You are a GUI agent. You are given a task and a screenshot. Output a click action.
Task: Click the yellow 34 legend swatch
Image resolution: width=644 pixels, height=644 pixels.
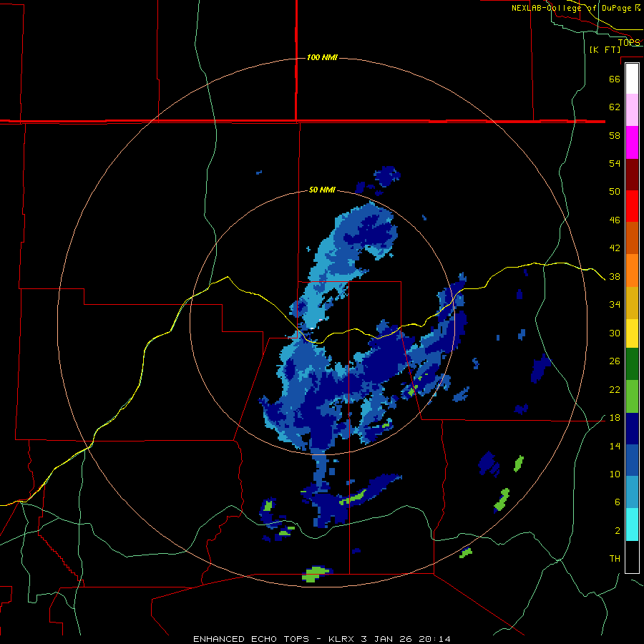coord(632,333)
